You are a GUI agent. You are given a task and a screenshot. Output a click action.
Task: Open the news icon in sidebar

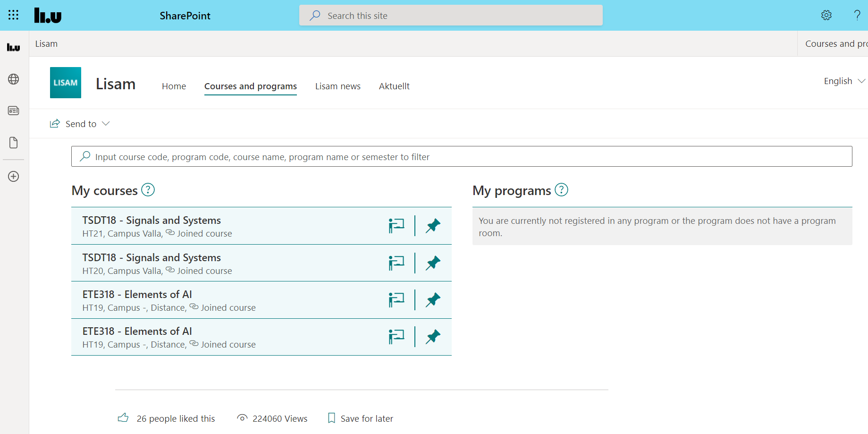[13, 111]
